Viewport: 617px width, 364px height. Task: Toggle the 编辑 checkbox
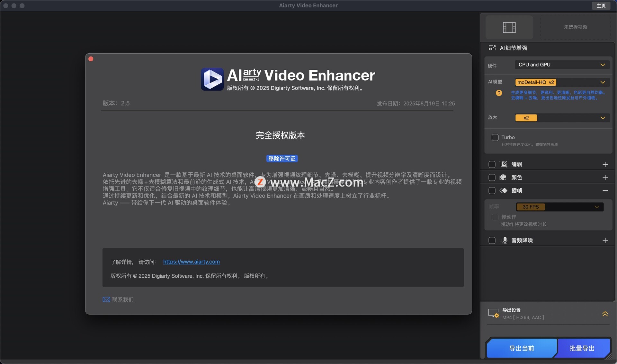point(492,164)
